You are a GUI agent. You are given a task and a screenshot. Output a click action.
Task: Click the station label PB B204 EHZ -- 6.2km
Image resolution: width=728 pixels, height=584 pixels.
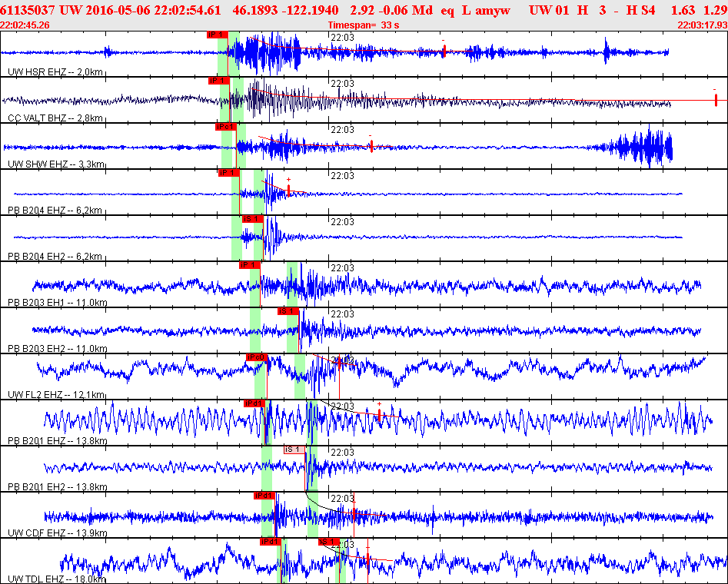55,211
